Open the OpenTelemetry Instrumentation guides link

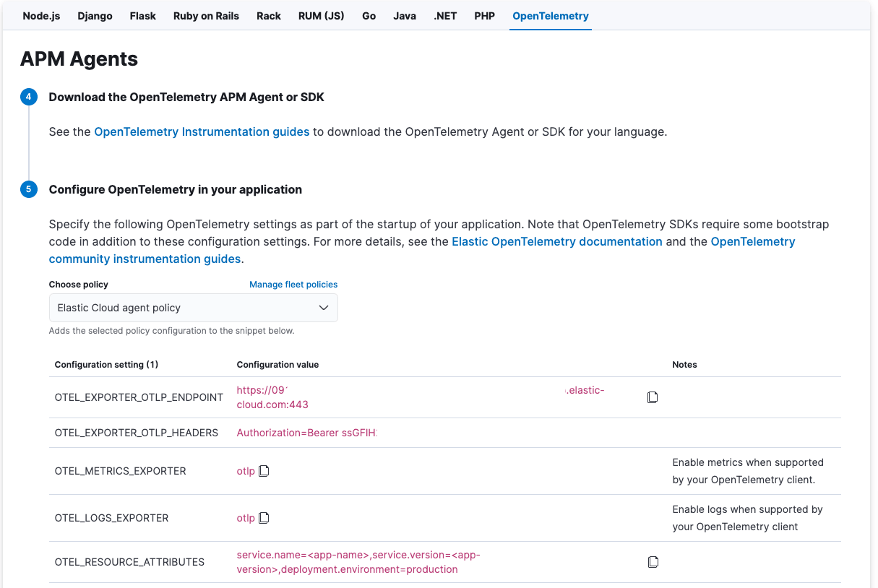[x=201, y=131]
